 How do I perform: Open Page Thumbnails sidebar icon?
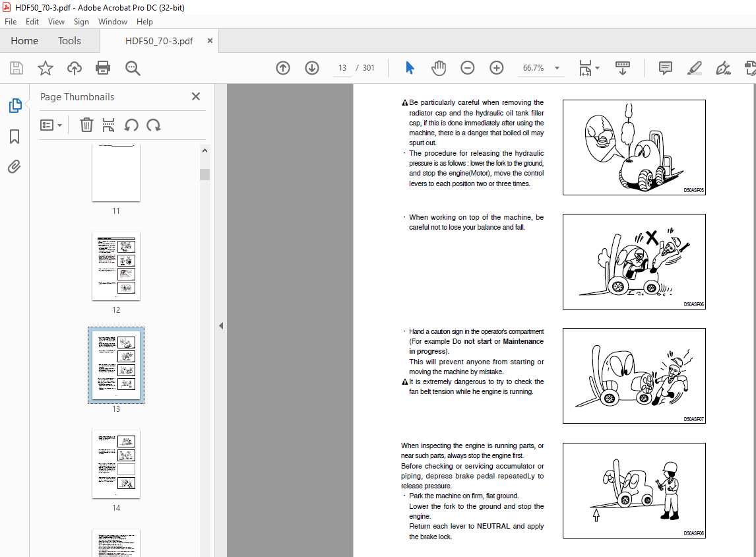pyautogui.click(x=15, y=106)
